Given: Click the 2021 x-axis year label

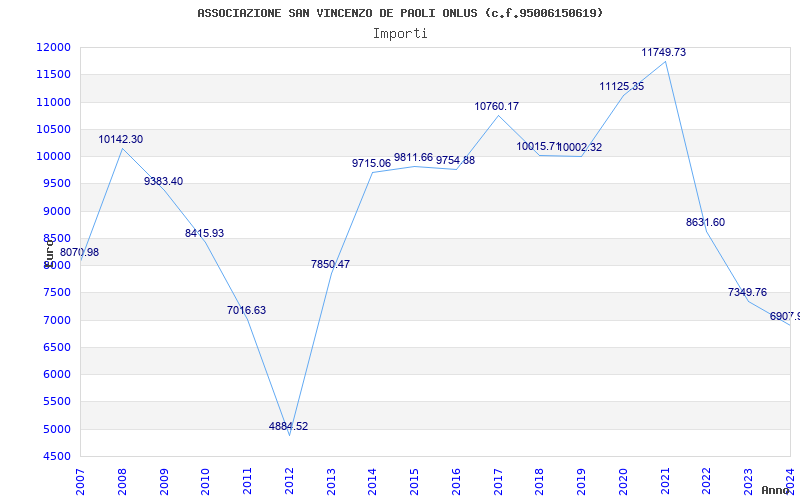Looking at the screenshot, I should pyautogui.click(x=665, y=482).
